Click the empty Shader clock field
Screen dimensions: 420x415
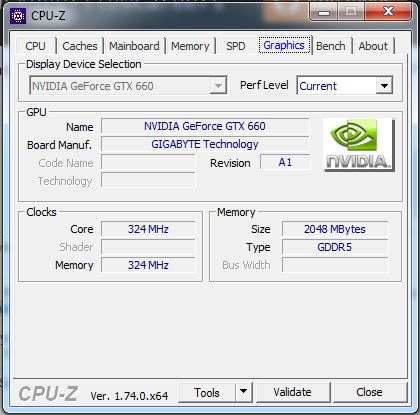(x=148, y=247)
